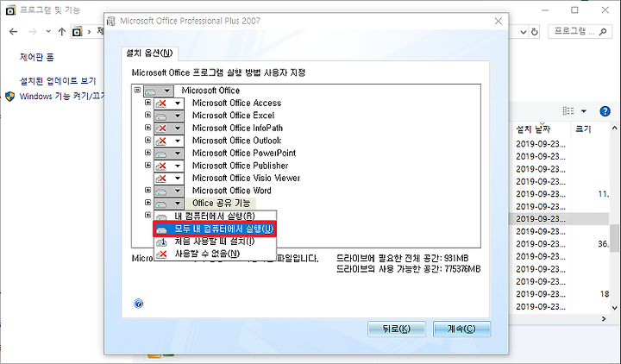Open recent locations dropdown in Programs window
Screen dimensions: 621x364
48,31
